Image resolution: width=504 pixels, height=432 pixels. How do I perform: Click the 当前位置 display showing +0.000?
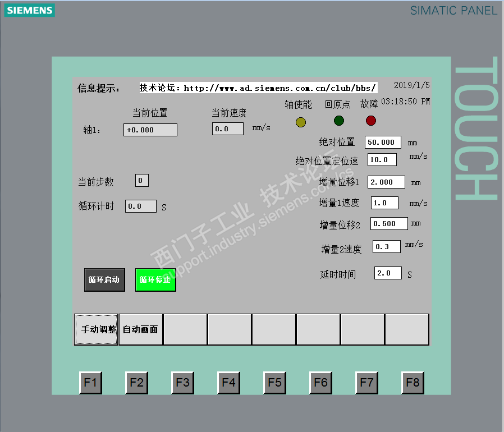tap(150, 130)
